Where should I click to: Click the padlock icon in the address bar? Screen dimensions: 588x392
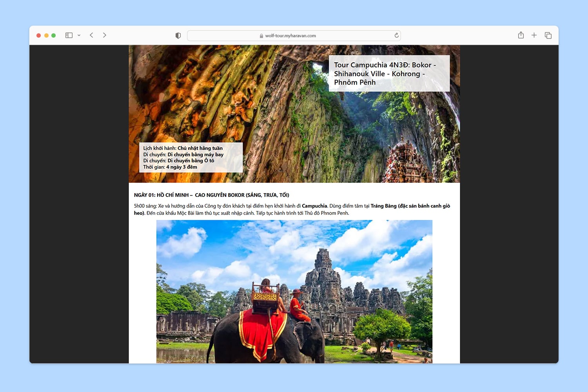coord(261,36)
